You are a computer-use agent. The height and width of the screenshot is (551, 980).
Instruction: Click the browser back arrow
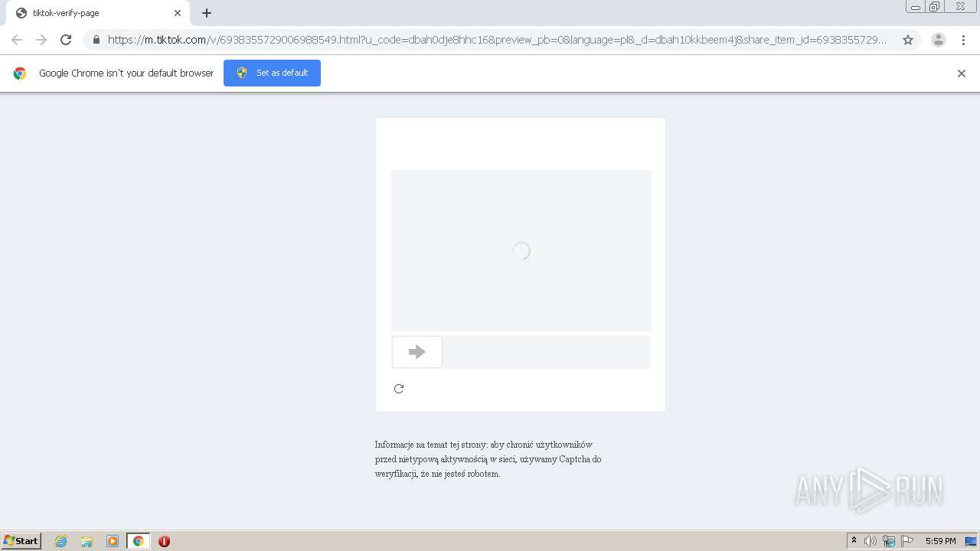coord(17,40)
